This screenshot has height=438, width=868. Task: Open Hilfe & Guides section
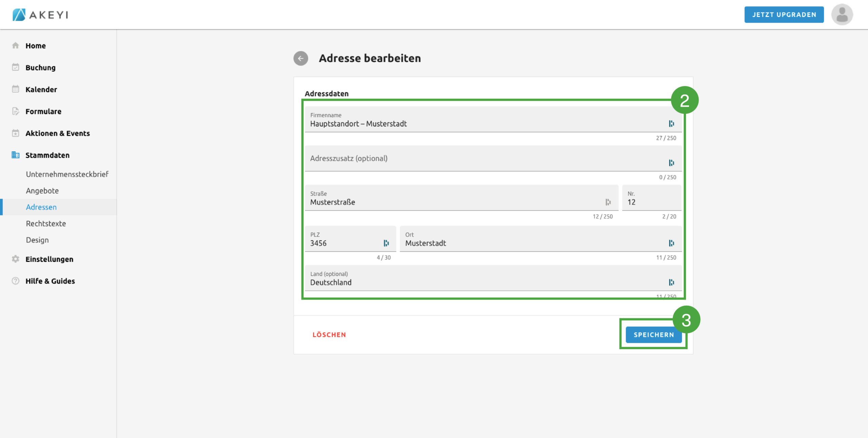tap(50, 281)
